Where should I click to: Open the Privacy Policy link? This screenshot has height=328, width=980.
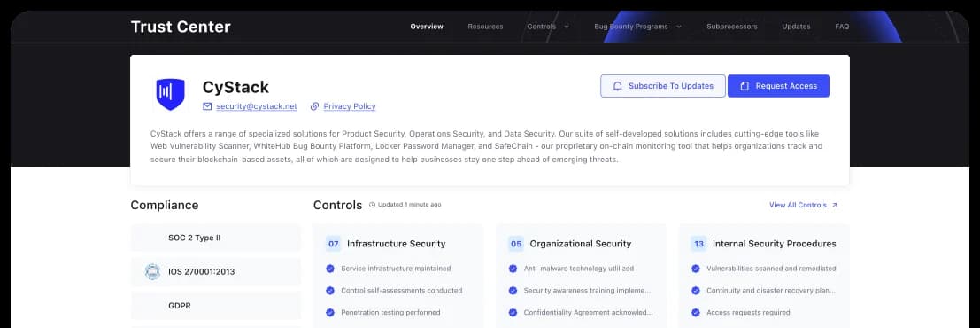tap(350, 106)
